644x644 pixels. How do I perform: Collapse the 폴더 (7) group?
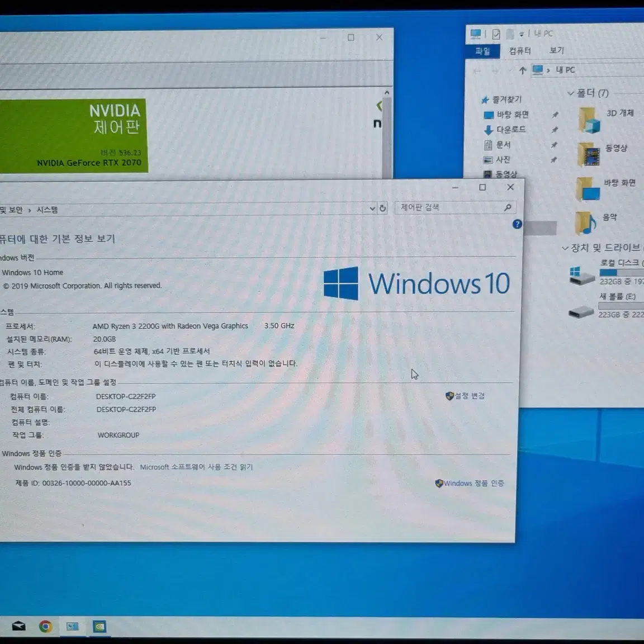point(570,93)
